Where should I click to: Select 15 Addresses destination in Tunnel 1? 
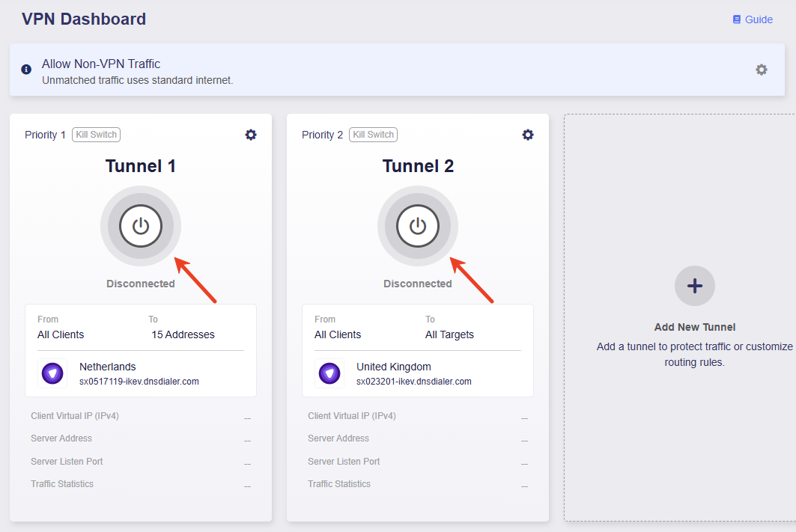tap(183, 334)
